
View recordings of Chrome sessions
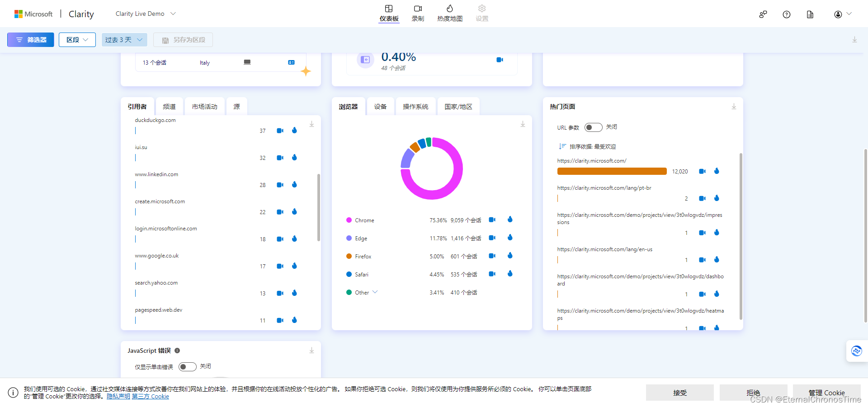click(x=492, y=220)
